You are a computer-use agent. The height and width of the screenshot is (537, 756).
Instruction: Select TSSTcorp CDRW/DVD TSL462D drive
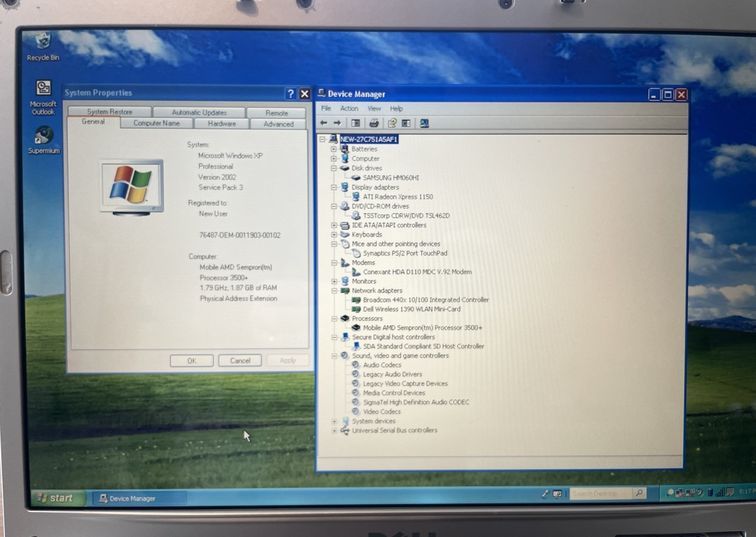[x=406, y=216]
